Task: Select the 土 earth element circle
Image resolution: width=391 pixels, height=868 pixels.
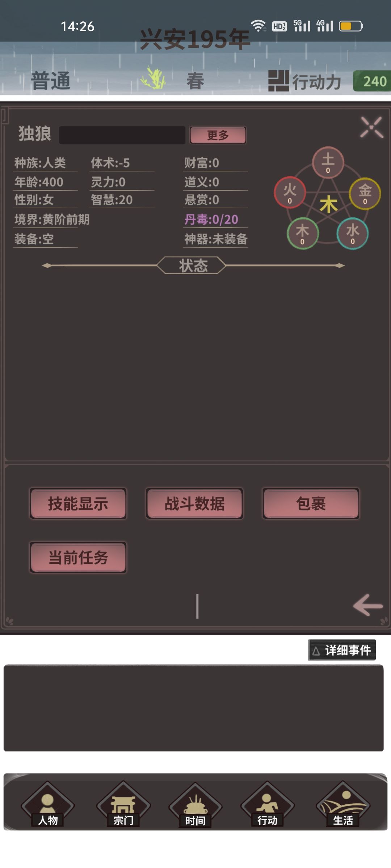Action: [328, 163]
